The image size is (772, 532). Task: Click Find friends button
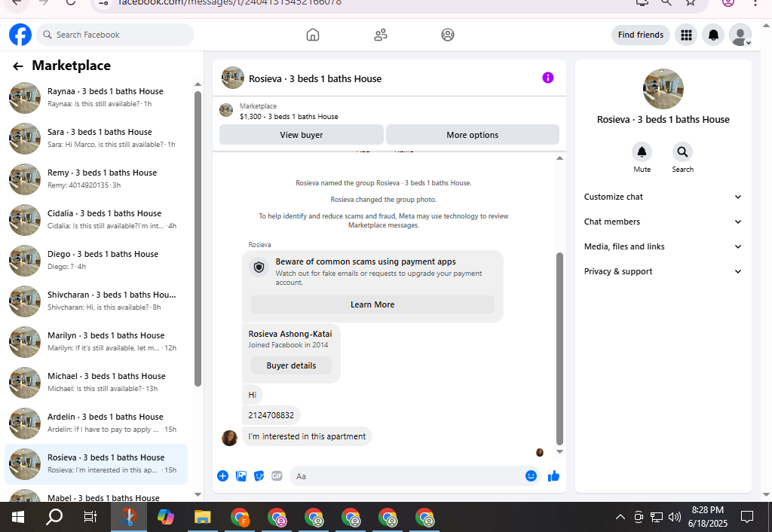pos(641,35)
